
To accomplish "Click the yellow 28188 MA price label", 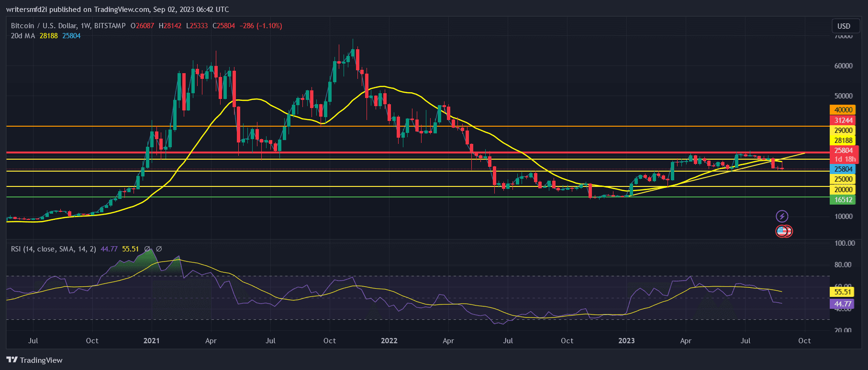I will 843,141.
